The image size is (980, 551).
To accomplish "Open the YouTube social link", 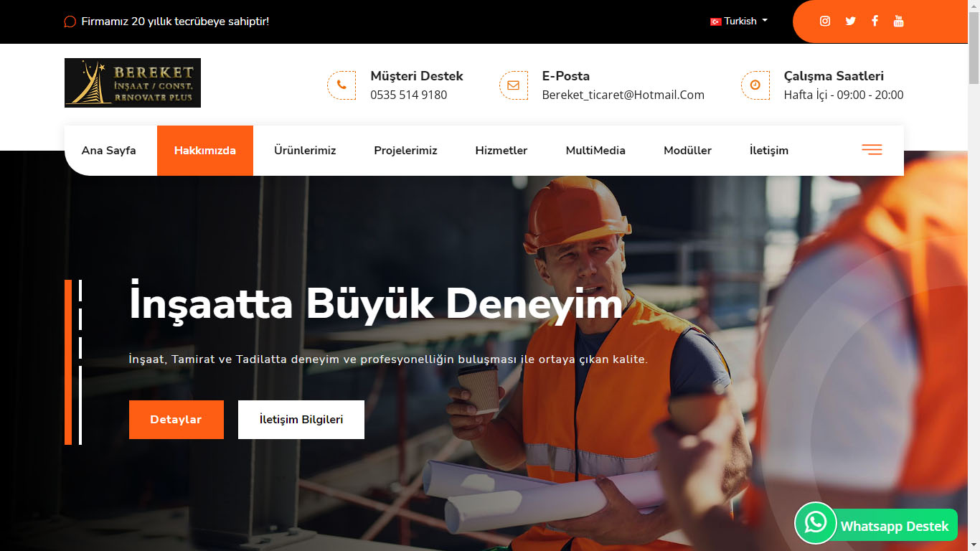I will click(x=898, y=21).
